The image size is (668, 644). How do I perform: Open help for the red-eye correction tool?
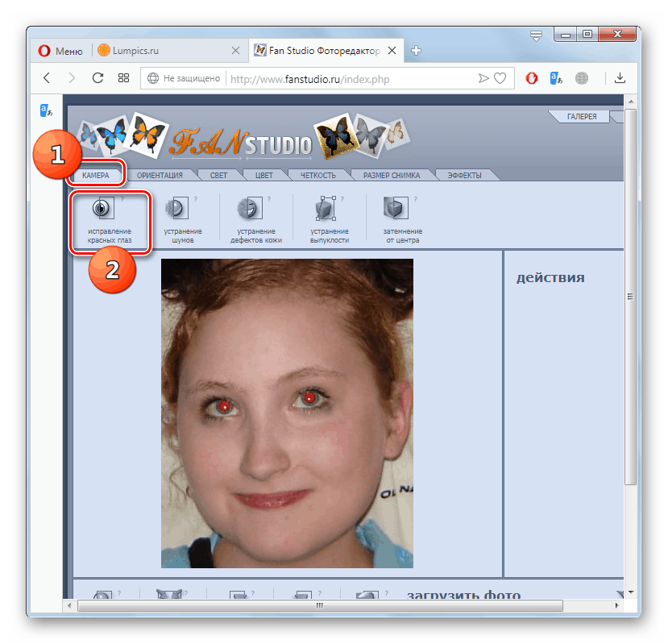coord(122,199)
